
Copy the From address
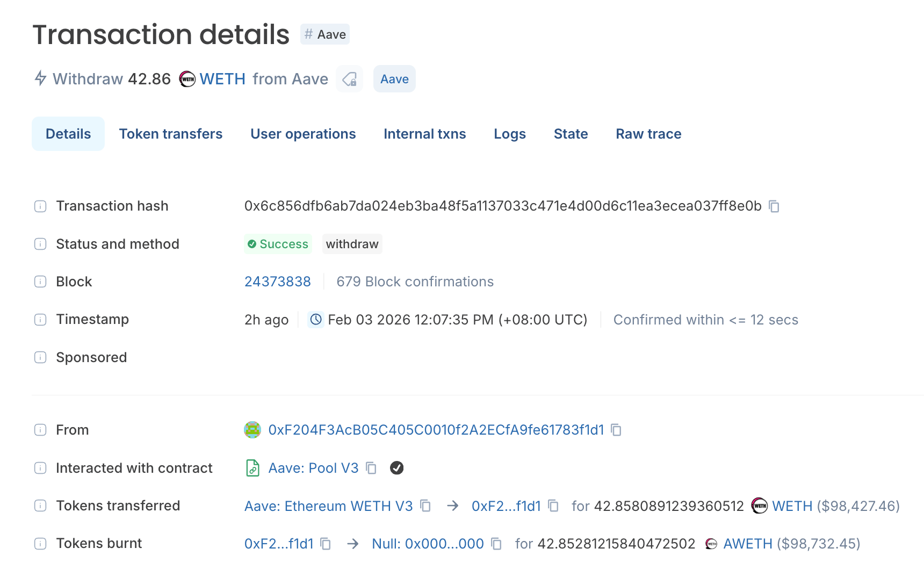616,430
